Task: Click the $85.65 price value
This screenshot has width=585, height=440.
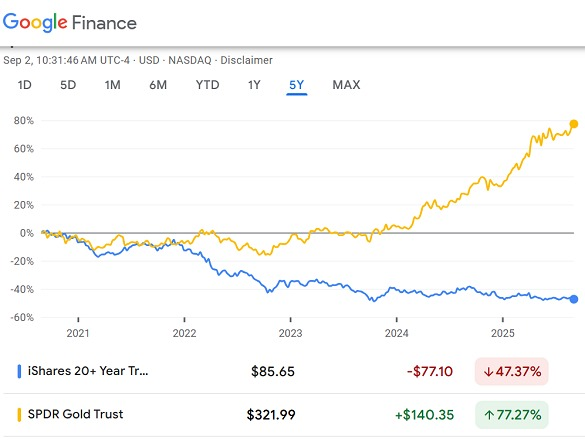Action: coord(273,371)
